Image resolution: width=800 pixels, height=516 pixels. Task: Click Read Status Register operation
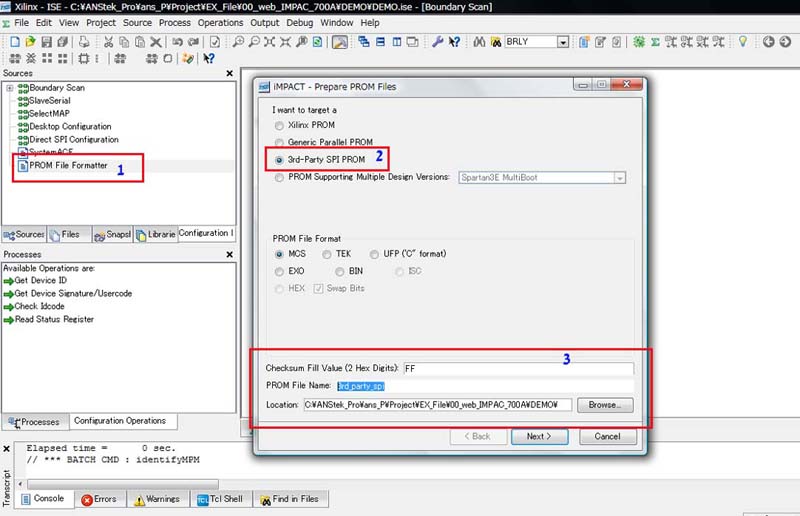coord(54,319)
